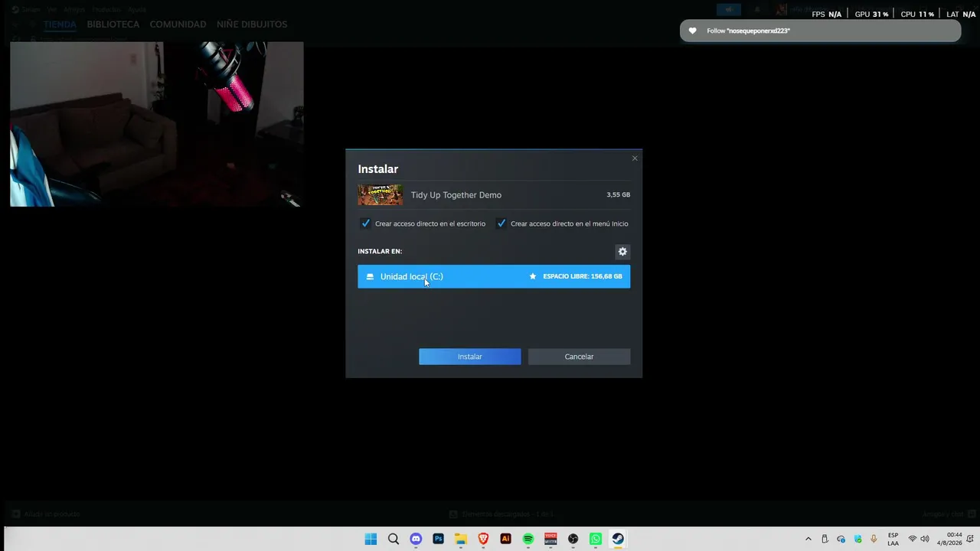The width and height of the screenshot is (980, 551).
Task: Toggle Crear acceso directo en el menú Inicio
Action: 501,223
